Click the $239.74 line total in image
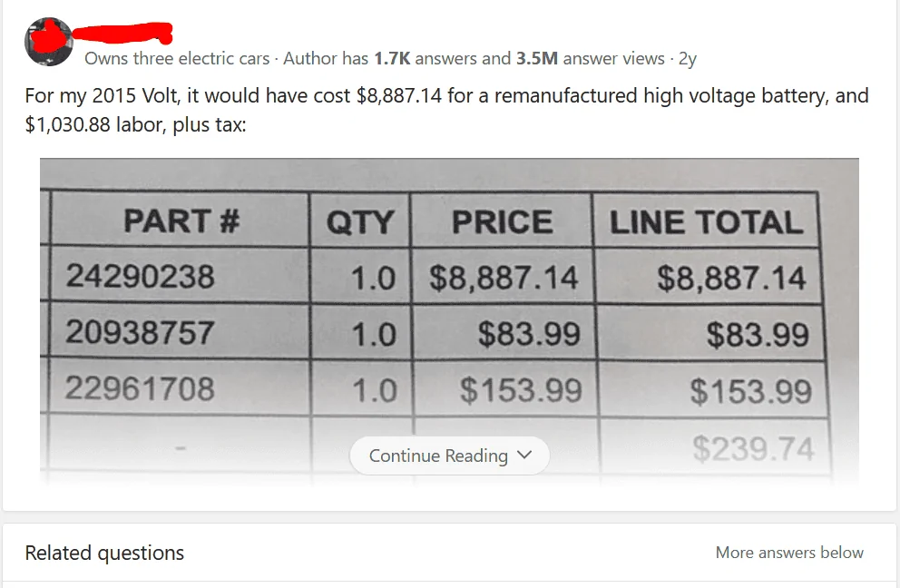Viewport: 900px width, 588px height. (x=753, y=448)
